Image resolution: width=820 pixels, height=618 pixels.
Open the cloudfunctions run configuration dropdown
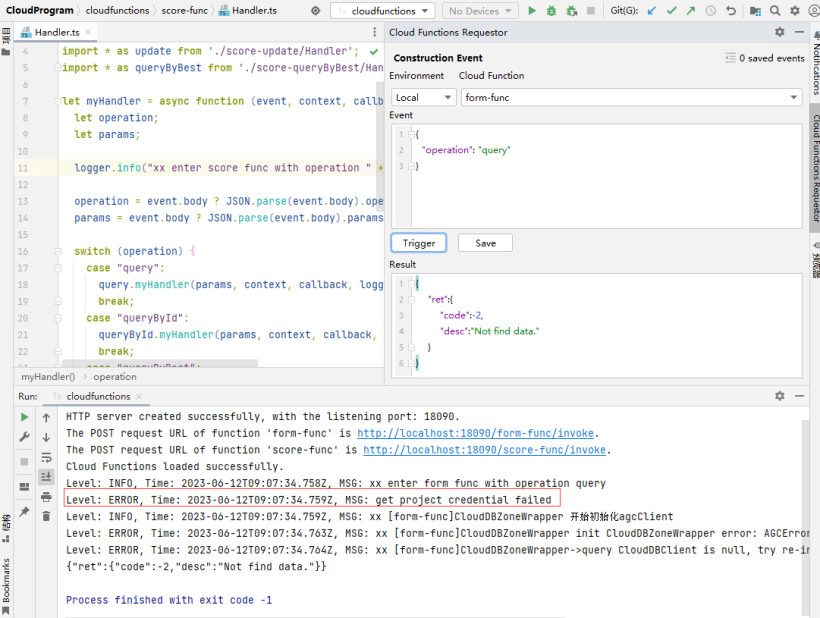[383, 10]
